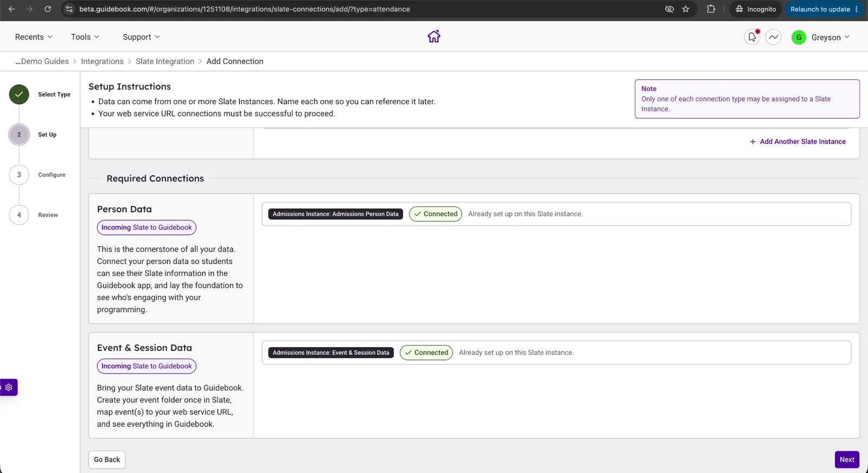
Task: Go back in browser history
Action: [x=11, y=9]
